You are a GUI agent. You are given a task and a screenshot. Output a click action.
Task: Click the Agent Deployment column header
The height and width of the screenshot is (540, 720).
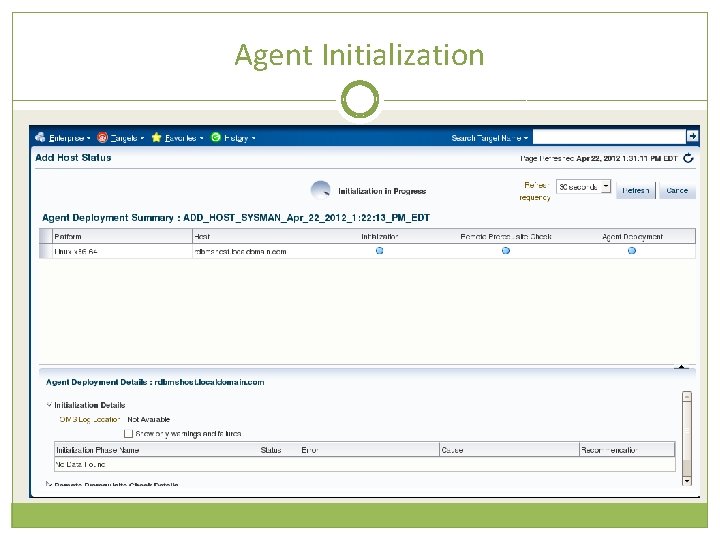tap(632, 236)
